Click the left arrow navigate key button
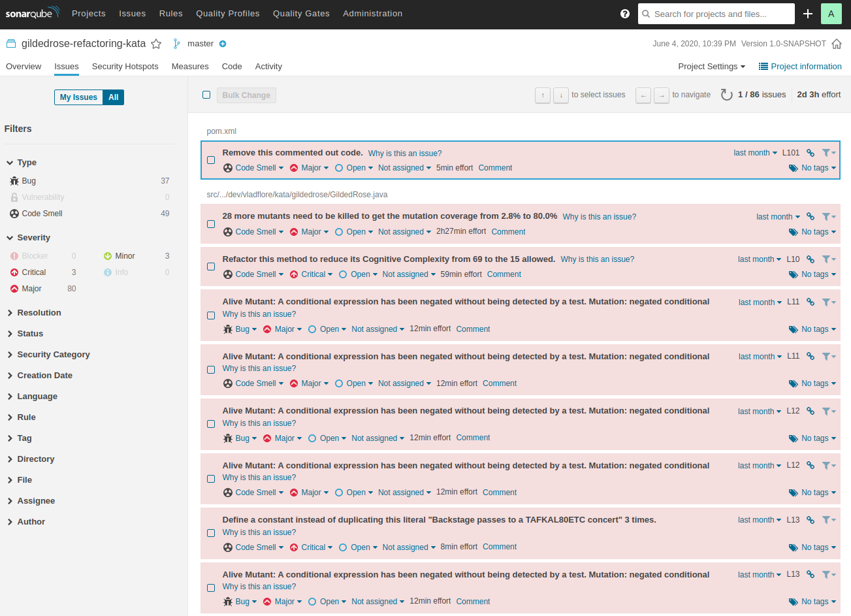 [643, 95]
